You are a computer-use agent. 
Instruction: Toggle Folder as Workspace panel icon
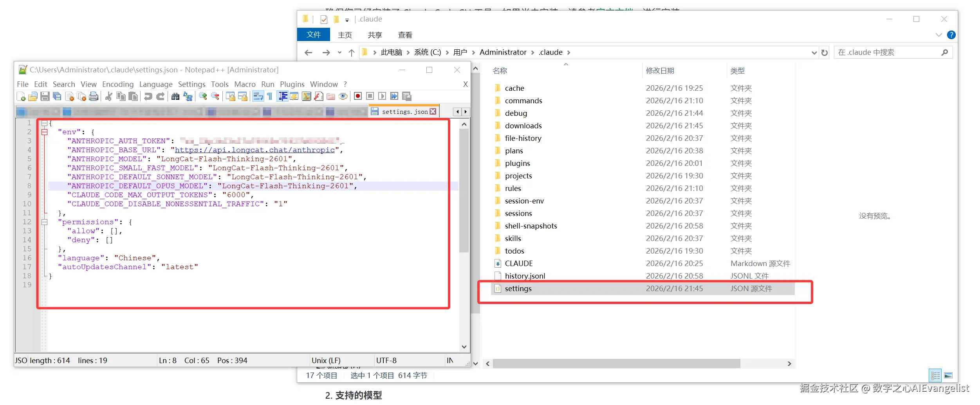tap(331, 96)
